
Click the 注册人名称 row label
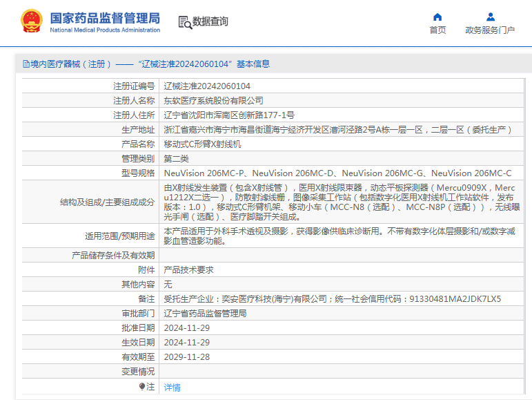pyautogui.click(x=134, y=101)
